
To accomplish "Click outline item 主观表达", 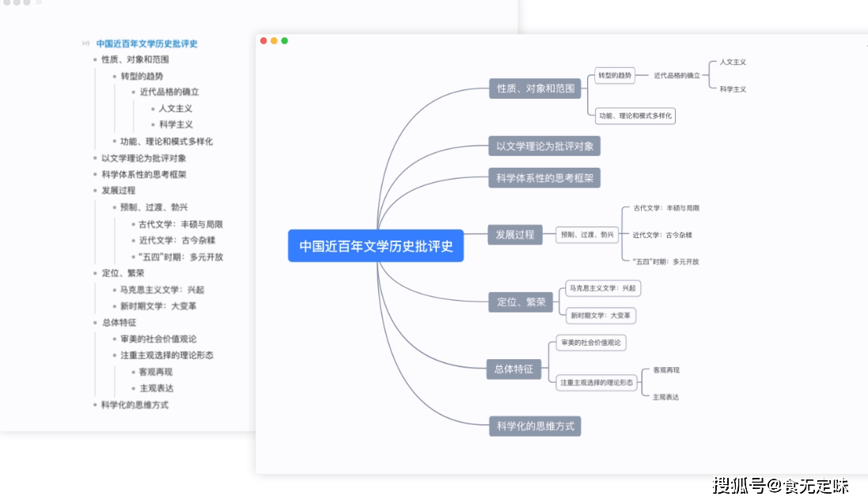I will tap(157, 388).
